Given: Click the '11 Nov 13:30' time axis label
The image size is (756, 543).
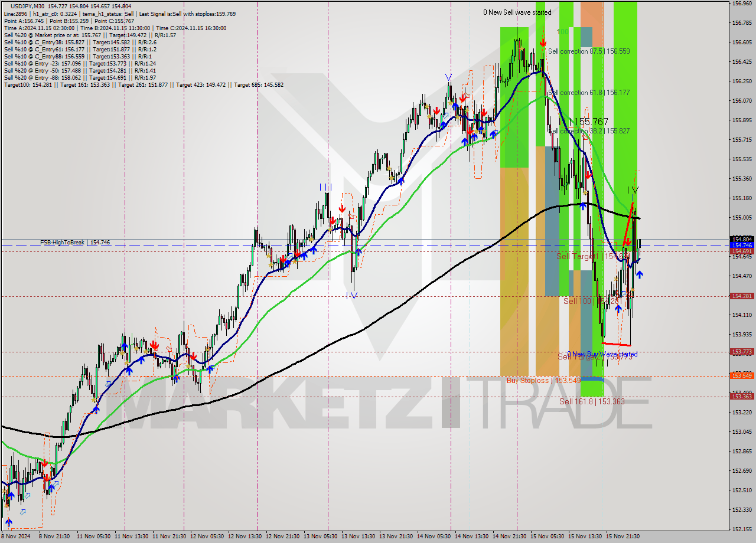Looking at the screenshot, I should point(130,537).
